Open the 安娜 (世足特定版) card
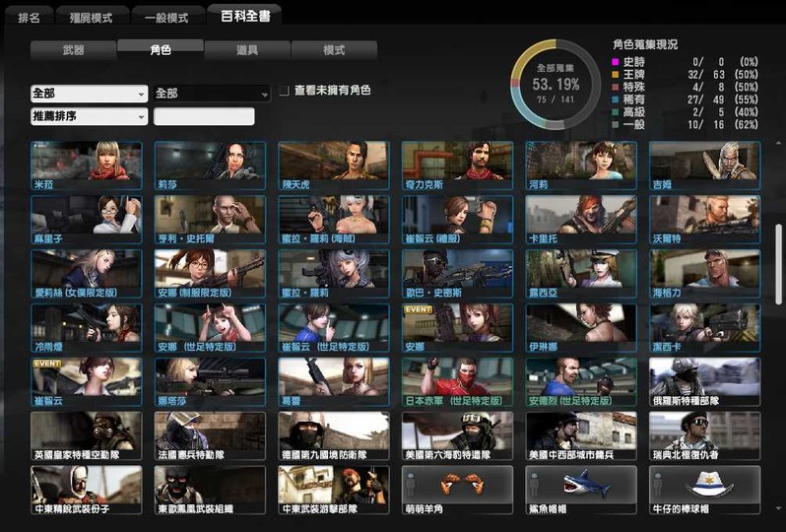The height and width of the screenshot is (532, 786). tap(210, 328)
